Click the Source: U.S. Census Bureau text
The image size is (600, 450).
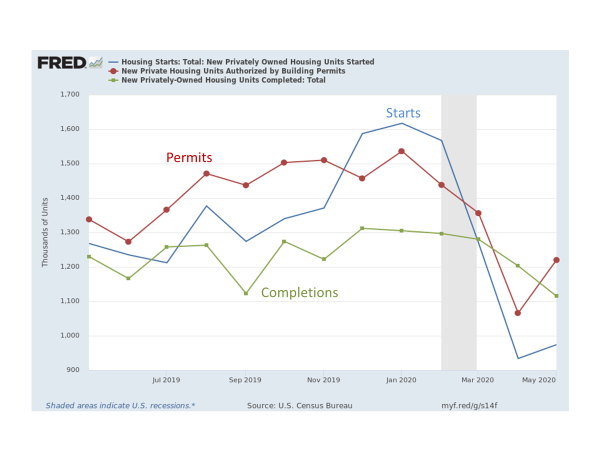303,405
